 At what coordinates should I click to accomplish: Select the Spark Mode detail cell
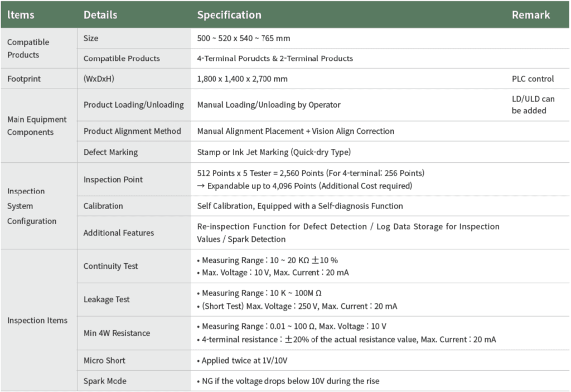pos(105,381)
